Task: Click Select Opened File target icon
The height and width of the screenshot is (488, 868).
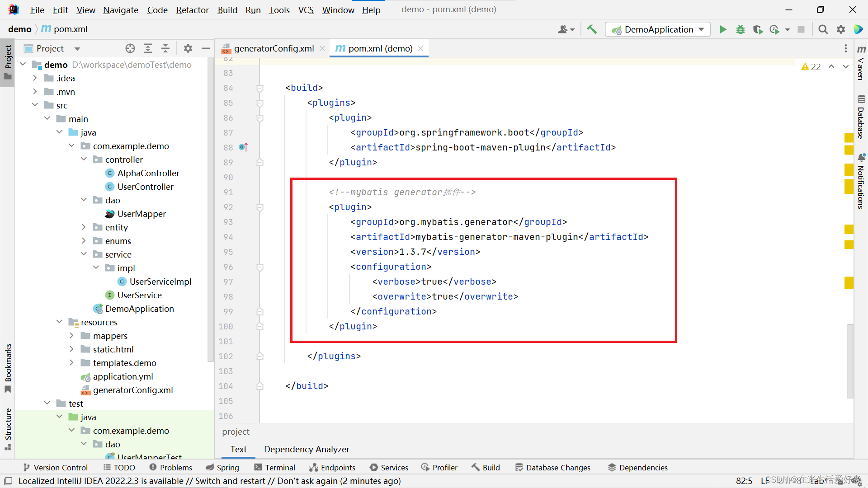Action: click(130, 48)
